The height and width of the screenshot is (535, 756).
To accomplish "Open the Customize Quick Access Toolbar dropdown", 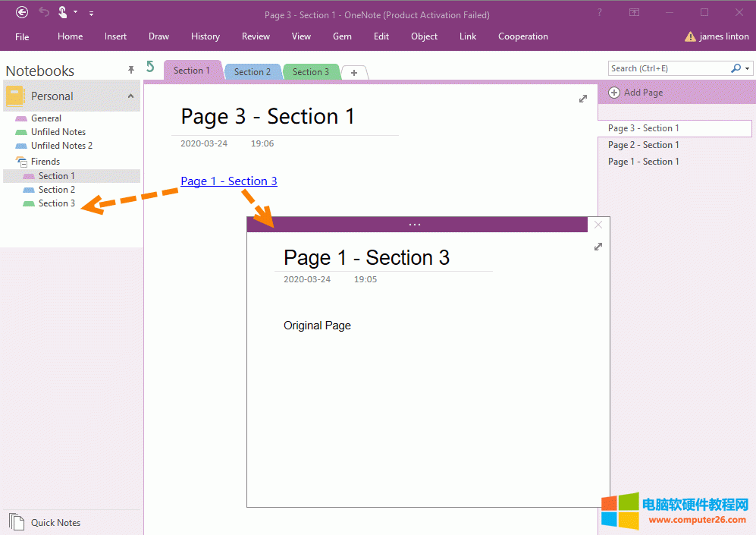I will click(91, 13).
